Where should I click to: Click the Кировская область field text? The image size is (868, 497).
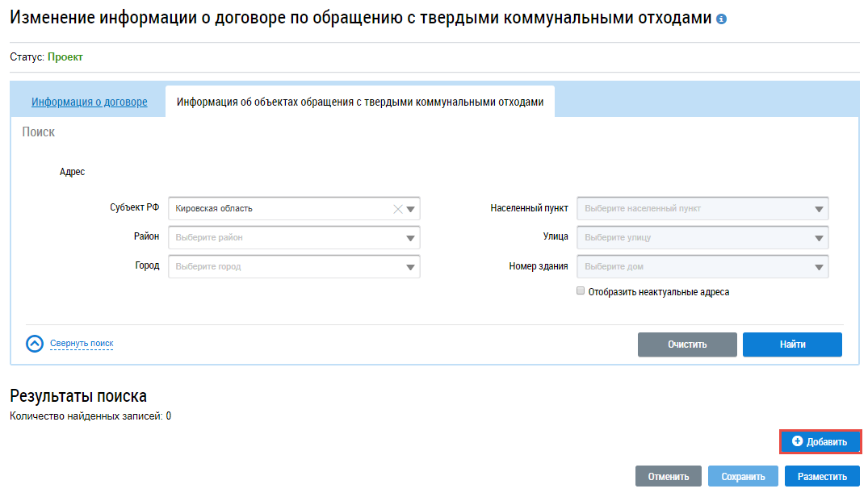coord(215,209)
